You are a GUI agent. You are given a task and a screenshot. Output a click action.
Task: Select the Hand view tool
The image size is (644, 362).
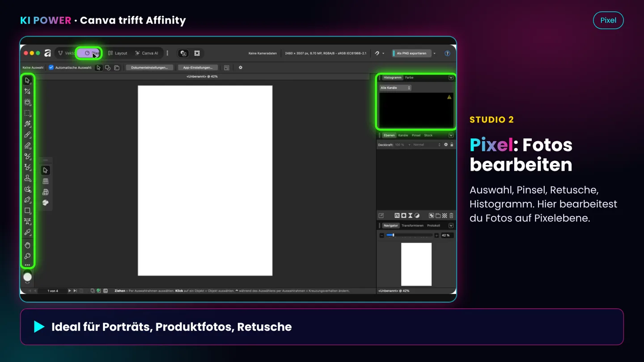click(27, 245)
